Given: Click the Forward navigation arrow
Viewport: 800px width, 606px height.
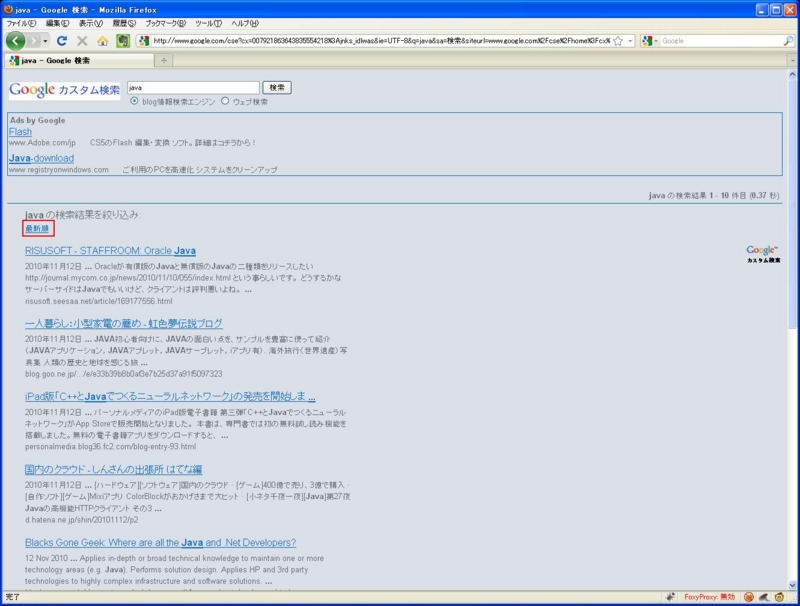Looking at the screenshot, I should coord(34,41).
